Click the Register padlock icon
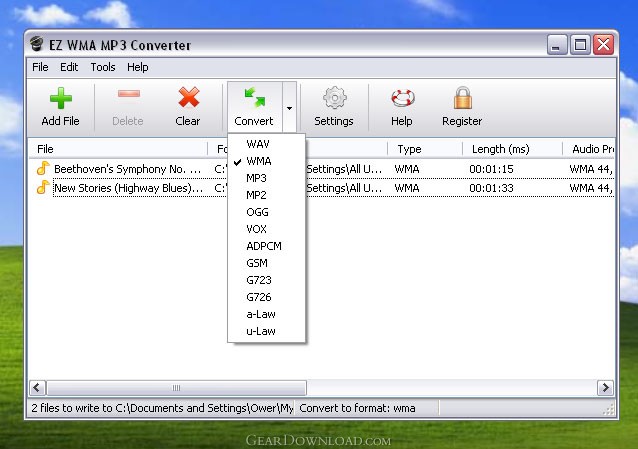This screenshot has width=638, height=449. (x=463, y=98)
